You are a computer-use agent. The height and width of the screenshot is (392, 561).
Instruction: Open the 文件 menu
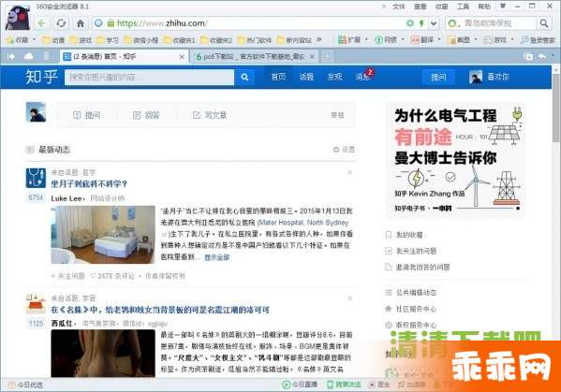point(399,7)
